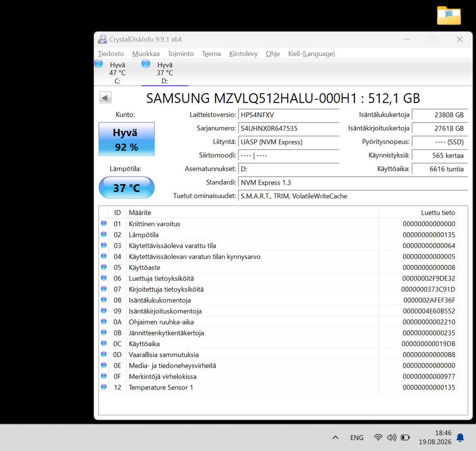Open the Kieli-(Language) menu
This screenshot has height=451, width=476.
(x=311, y=54)
